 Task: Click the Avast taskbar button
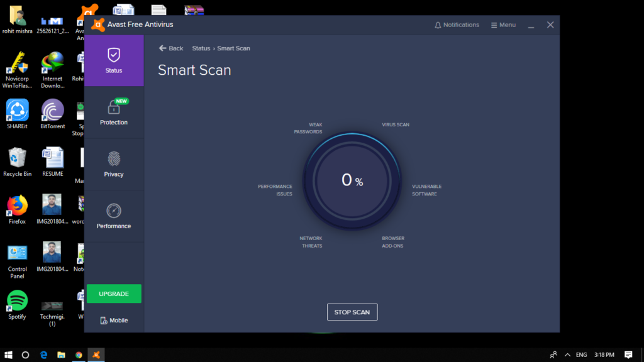coord(96,354)
